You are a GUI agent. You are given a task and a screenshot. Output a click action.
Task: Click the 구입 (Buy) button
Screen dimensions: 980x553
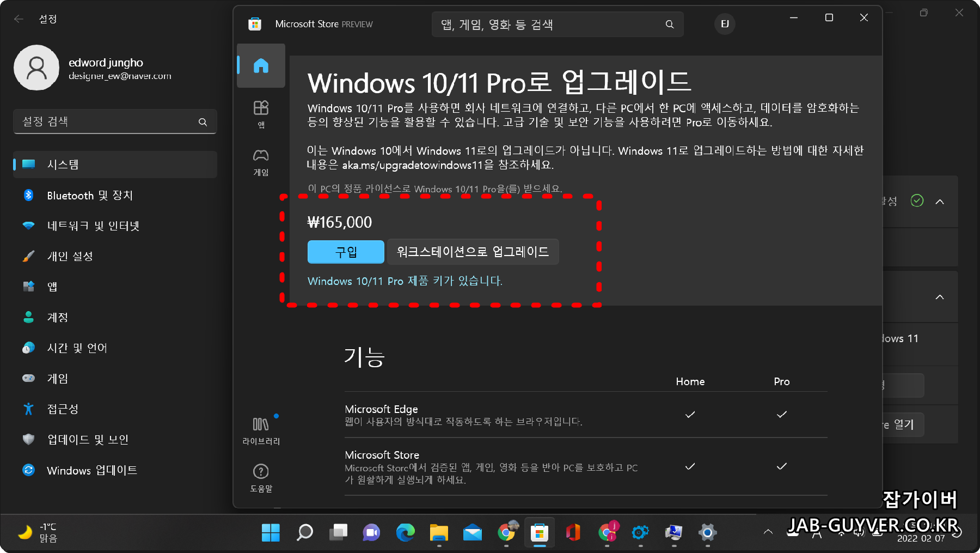coord(346,252)
